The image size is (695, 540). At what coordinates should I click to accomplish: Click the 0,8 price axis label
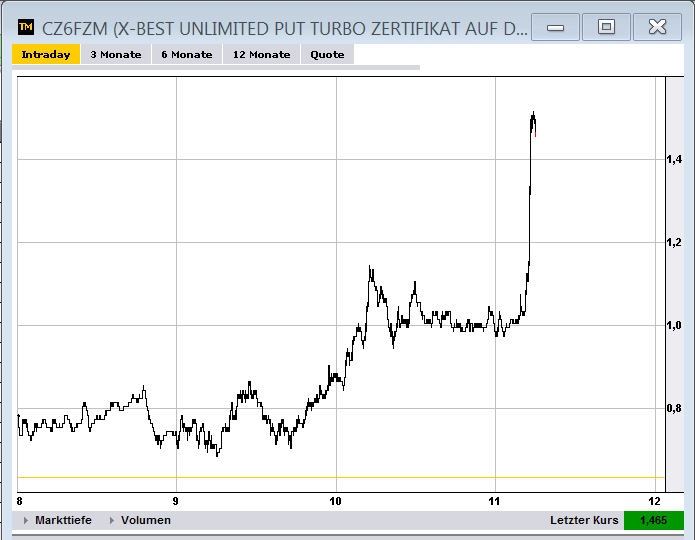coord(674,408)
